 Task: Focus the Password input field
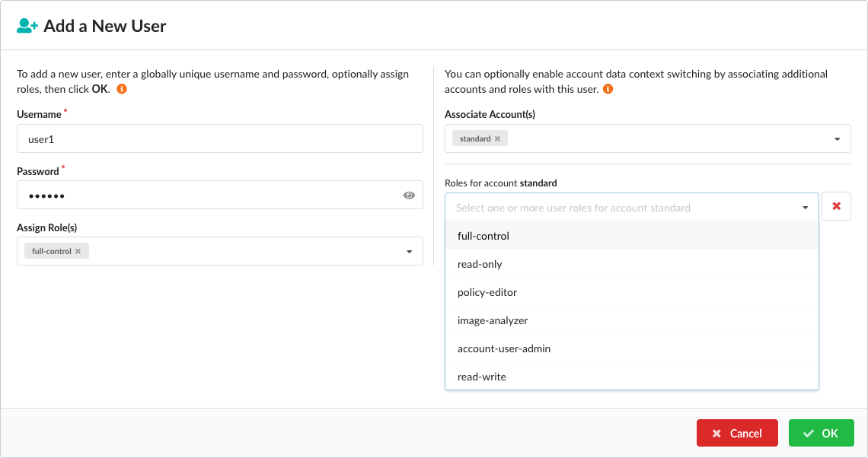(x=206, y=196)
